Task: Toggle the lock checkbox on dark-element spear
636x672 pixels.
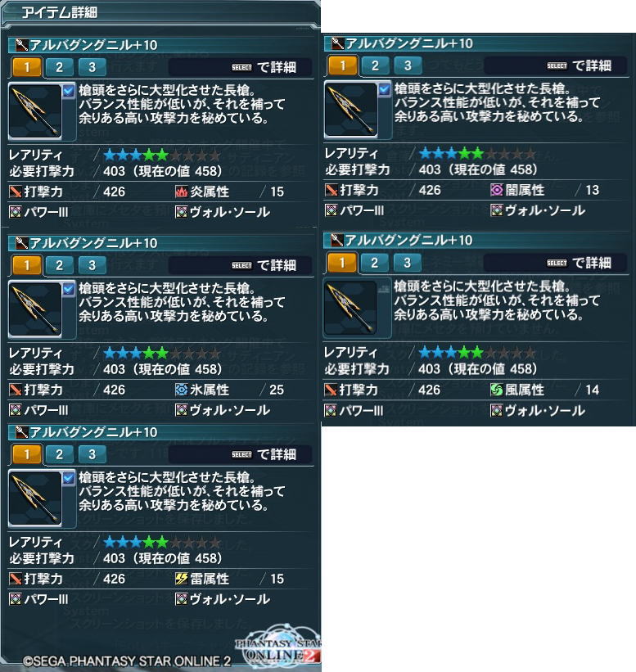Action: [x=384, y=89]
